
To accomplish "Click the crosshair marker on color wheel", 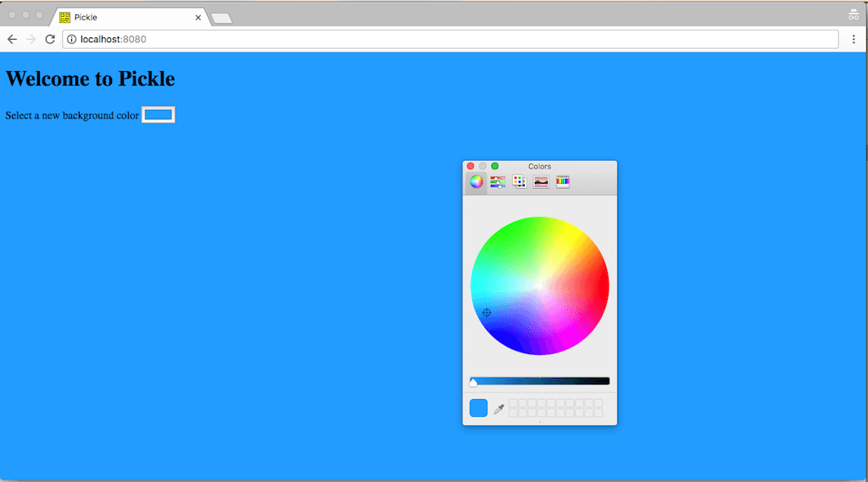I will [x=487, y=313].
